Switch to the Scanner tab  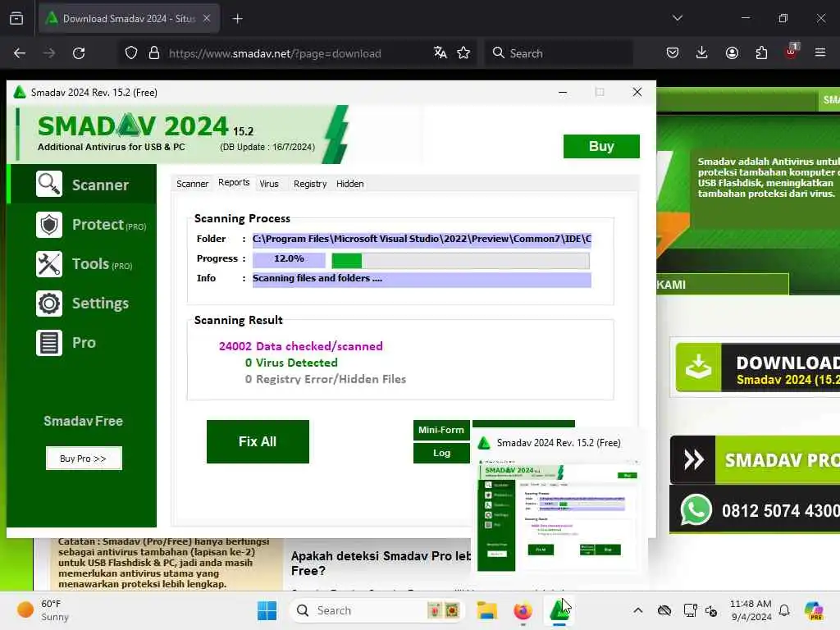(192, 184)
